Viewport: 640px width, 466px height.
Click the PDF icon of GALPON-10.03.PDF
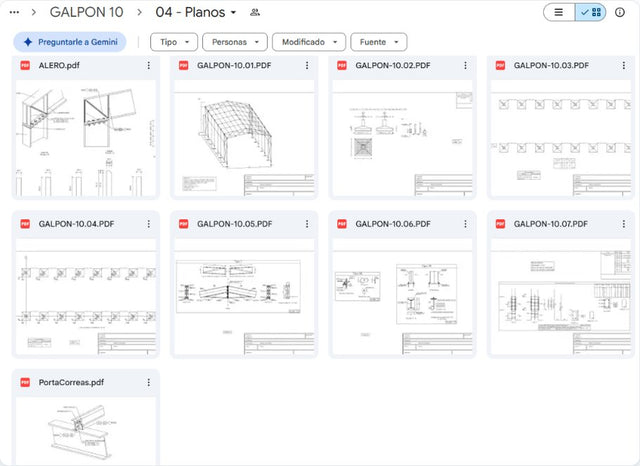[500, 65]
